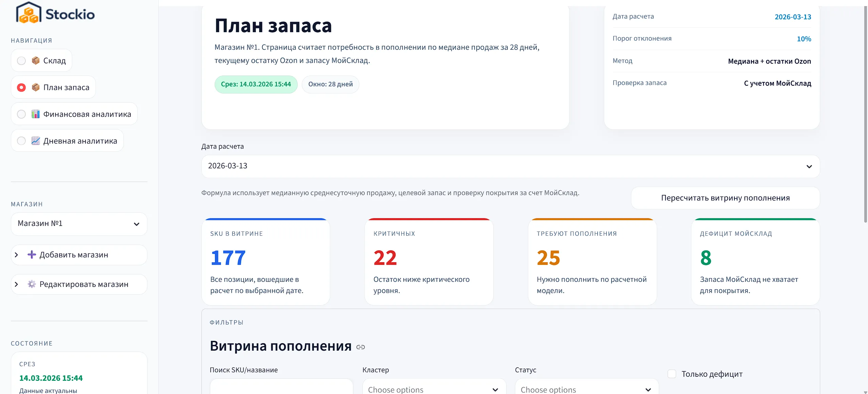The width and height of the screenshot is (868, 394).
Task: Click the blue 2026-03-13 date link
Action: [793, 16]
